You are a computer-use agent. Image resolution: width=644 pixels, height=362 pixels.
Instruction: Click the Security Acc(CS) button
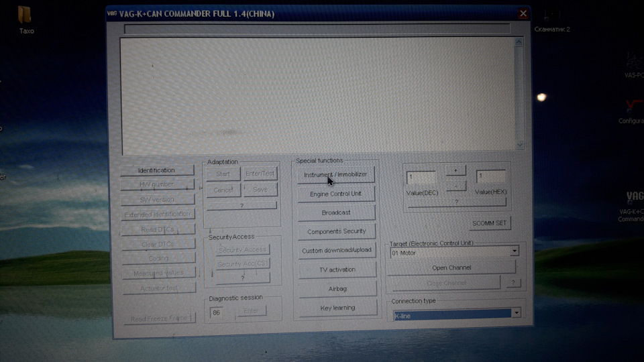[x=243, y=264]
